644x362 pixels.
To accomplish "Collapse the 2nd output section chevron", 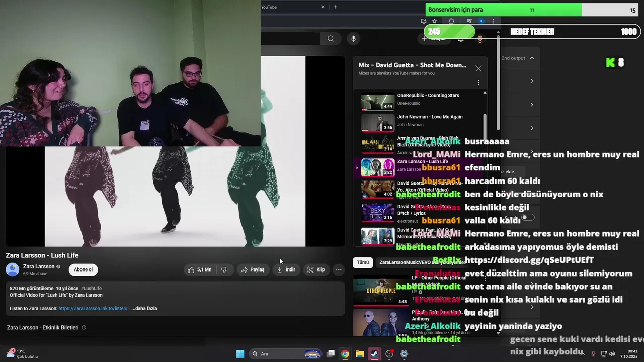I will click(532, 58).
